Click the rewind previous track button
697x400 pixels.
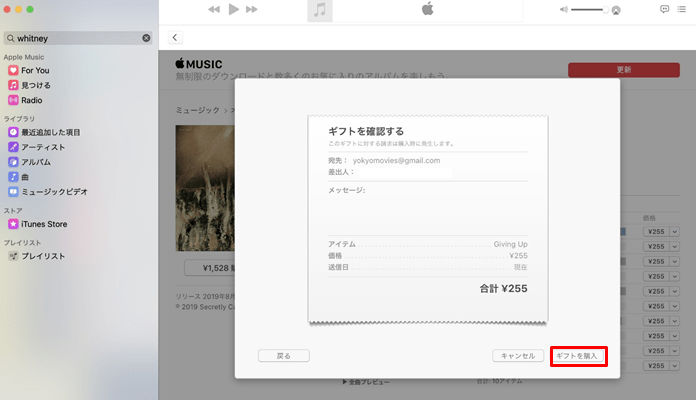pyautogui.click(x=214, y=9)
